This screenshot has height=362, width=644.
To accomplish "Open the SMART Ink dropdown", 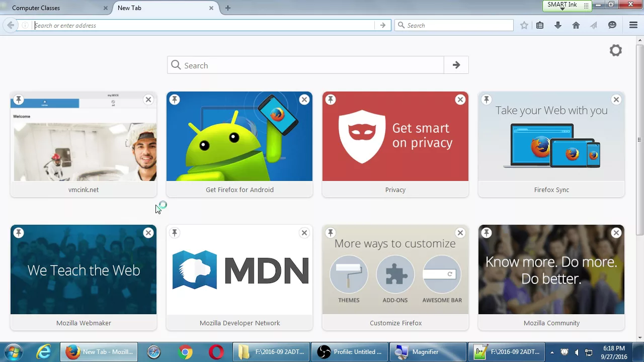I will pos(562,9).
